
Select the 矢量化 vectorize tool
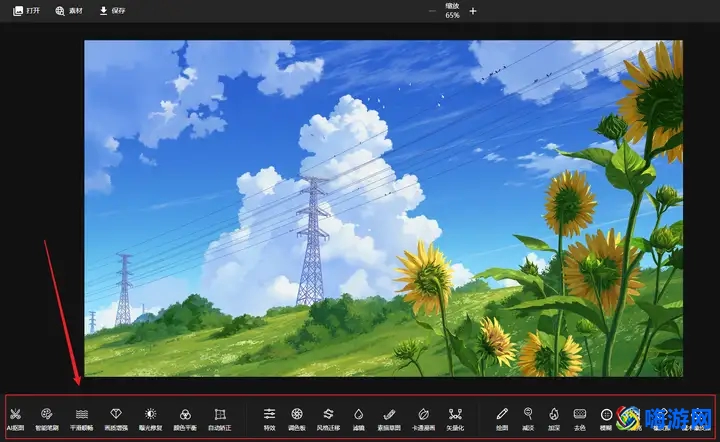coord(455,419)
